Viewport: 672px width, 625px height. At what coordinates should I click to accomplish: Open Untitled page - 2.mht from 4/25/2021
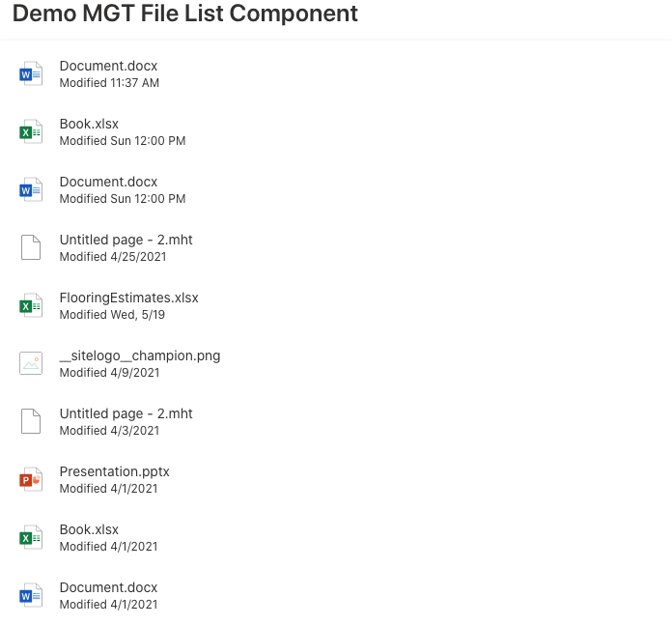(126, 240)
